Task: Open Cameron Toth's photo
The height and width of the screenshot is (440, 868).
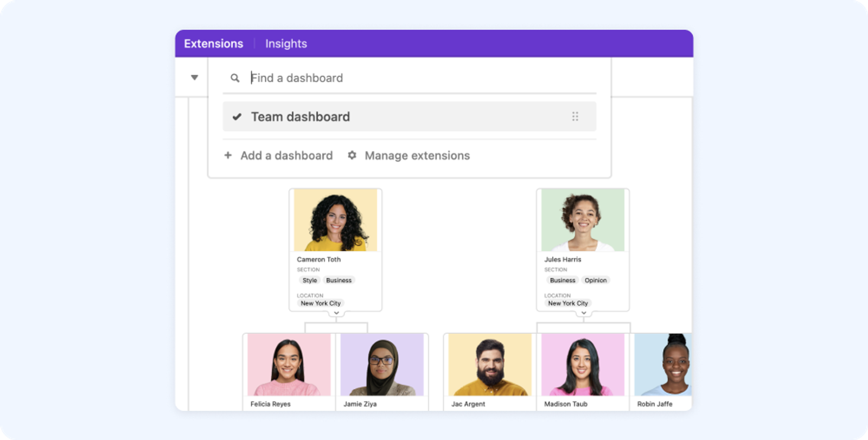Action: (335, 220)
